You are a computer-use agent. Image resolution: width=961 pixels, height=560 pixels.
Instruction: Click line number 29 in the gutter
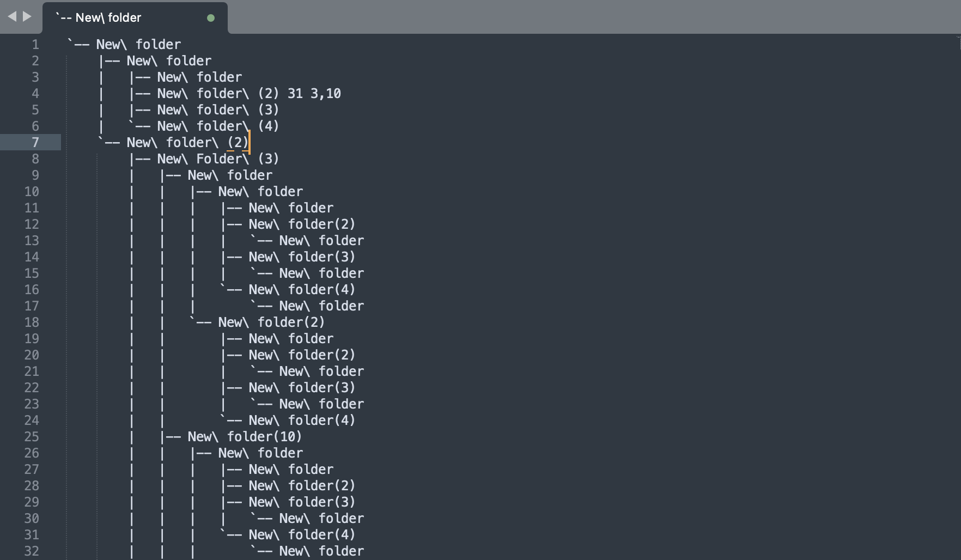point(32,502)
